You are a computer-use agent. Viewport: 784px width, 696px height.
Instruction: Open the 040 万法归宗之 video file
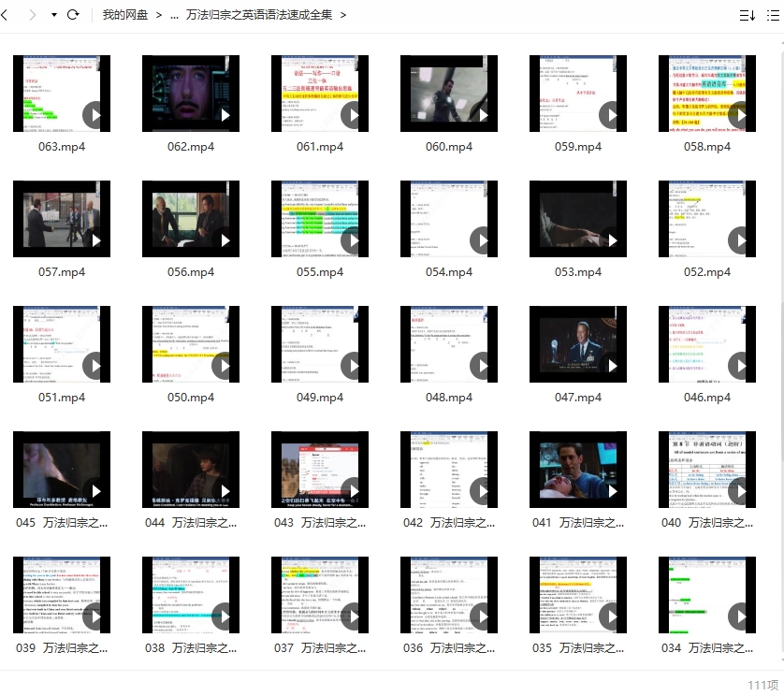(x=707, y=469)
